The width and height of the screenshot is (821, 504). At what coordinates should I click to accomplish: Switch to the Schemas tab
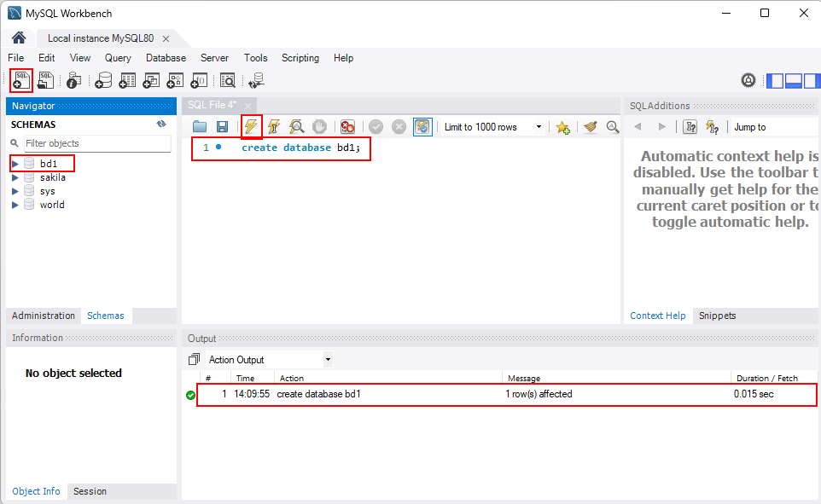pyautogui.click(x=106, y=316)
